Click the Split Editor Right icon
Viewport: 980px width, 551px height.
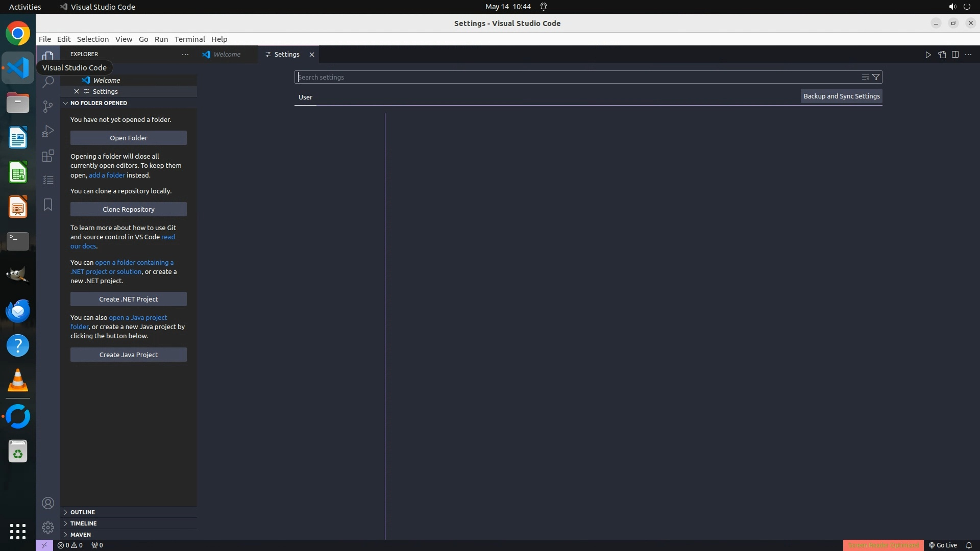955,55
